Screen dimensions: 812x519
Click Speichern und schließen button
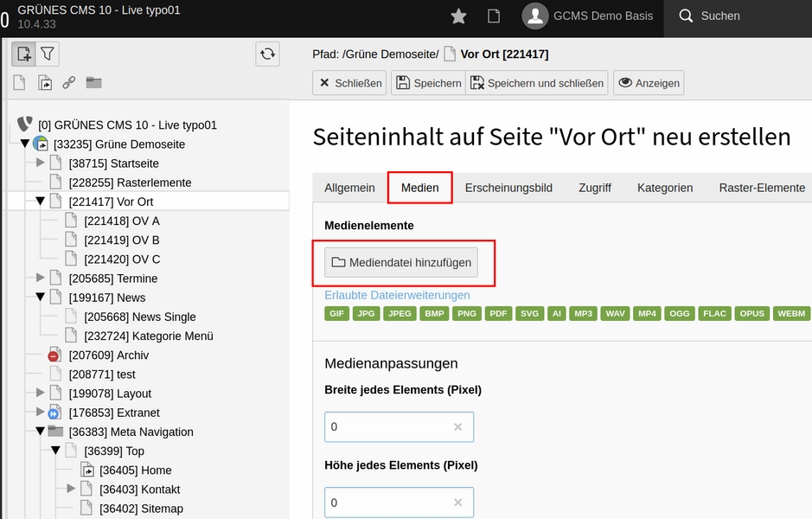(x=537, y=83)
